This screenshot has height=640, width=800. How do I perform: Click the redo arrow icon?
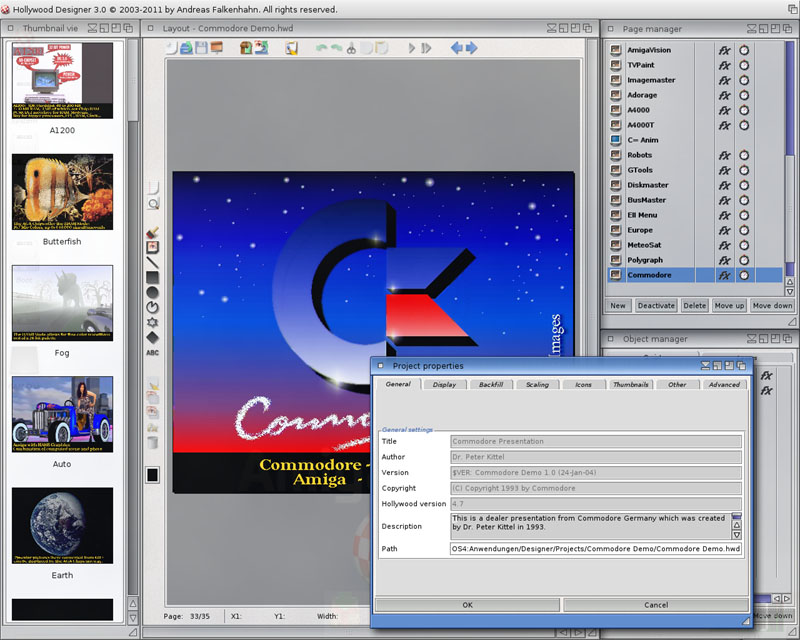point(336,48)
